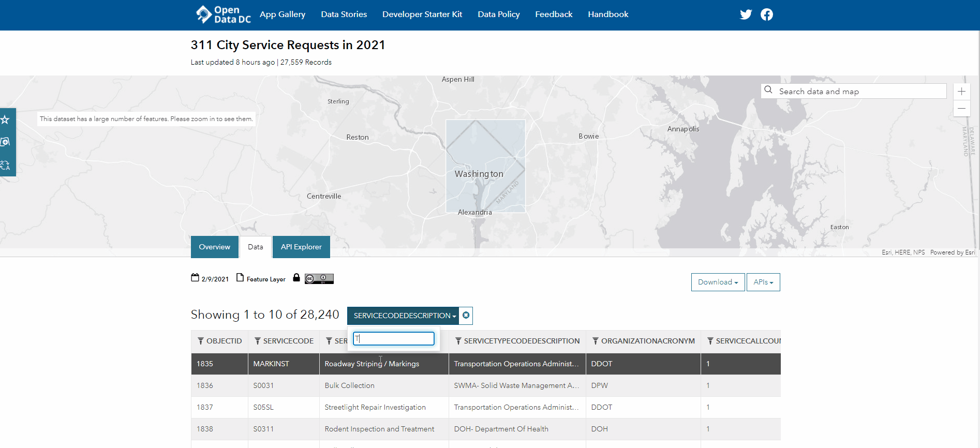Image resolution: width=980 pixels, height=448 pixels.
Task: Click the Creative Commons license badge
Action: pos(319,279)
